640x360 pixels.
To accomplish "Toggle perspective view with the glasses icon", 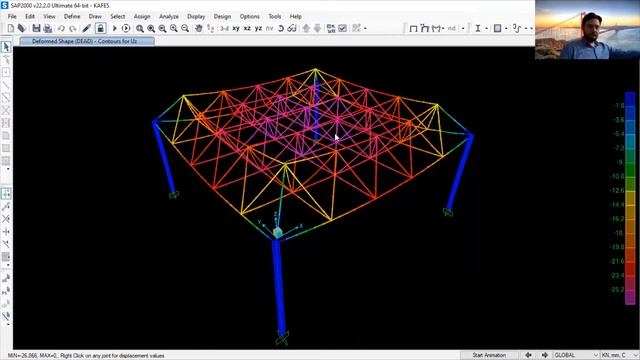I will pos(292,28).
